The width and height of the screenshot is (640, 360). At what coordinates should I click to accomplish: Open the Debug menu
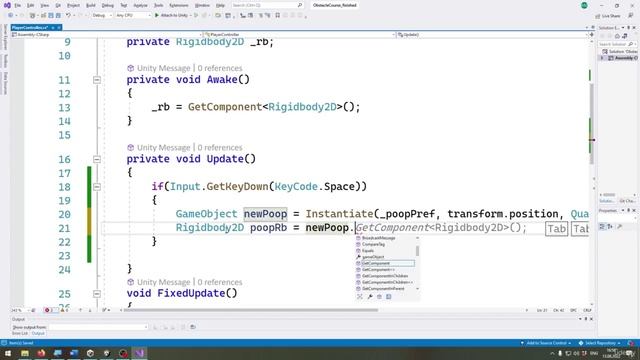pos(108,5)
